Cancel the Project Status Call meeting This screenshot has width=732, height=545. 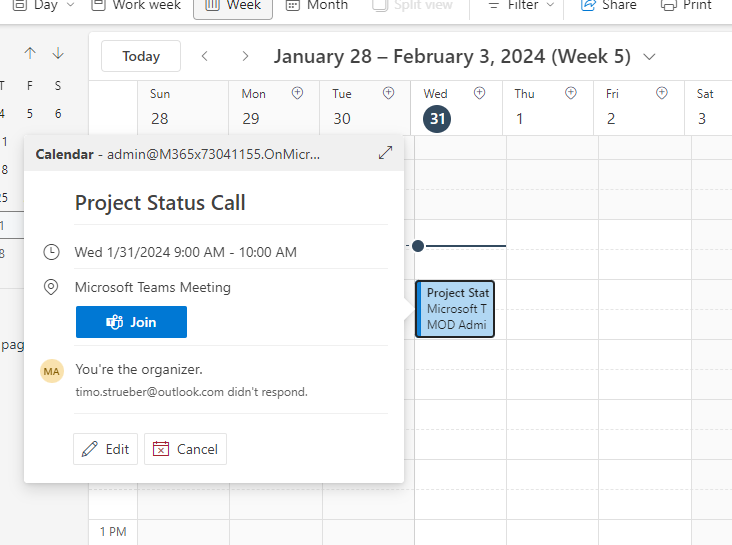pyautogui.click(x=185, y=449)
